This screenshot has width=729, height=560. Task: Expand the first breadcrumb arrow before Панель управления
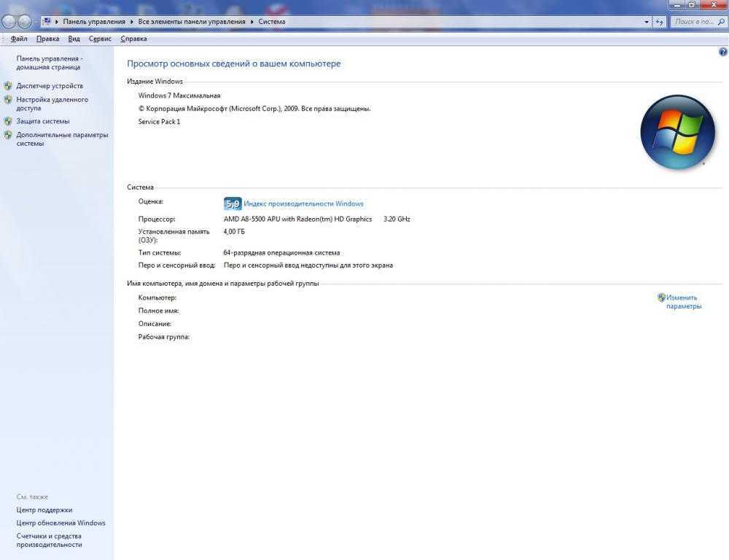[57, 22]
